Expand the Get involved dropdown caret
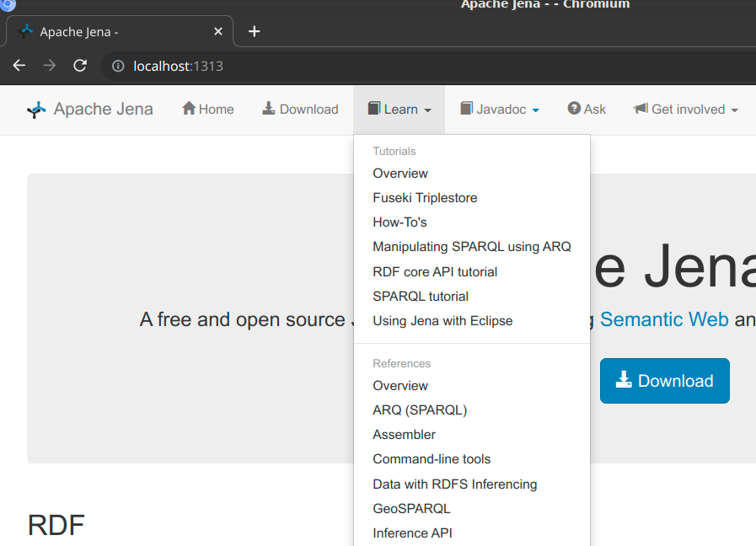The image size is (756, 546). click(x=734, y=110)
